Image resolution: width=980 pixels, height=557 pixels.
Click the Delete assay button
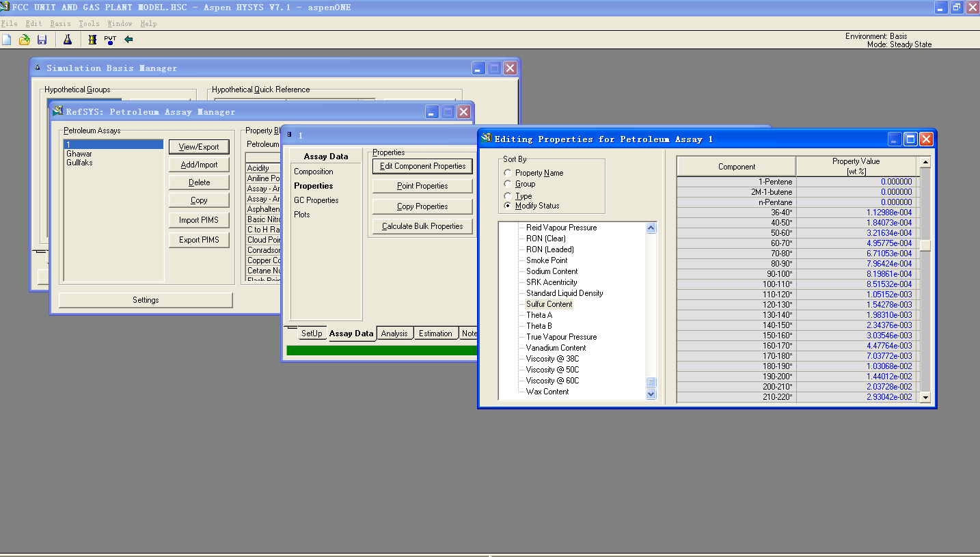199,182
